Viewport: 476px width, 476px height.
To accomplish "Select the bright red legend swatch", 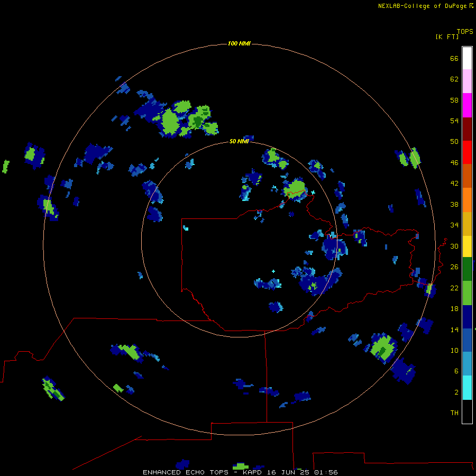I will [x=467, y=152].
